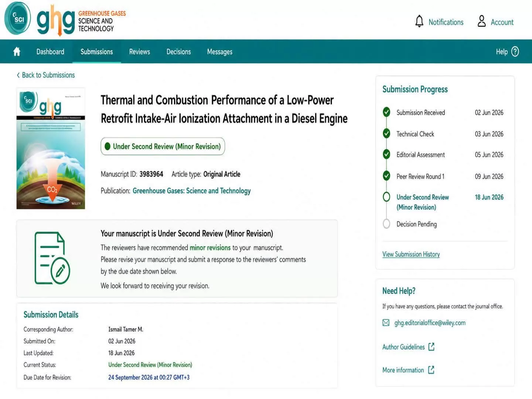Click the envelope icon beside editorial email
The image size is (532, 399).
coord(386,323)
